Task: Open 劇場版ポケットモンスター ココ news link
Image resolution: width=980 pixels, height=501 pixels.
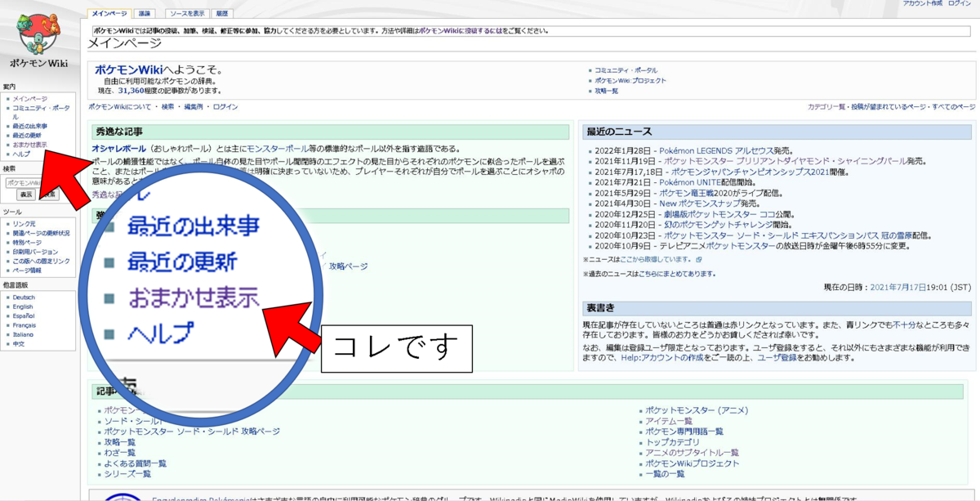Action: (x=721, y=214)
